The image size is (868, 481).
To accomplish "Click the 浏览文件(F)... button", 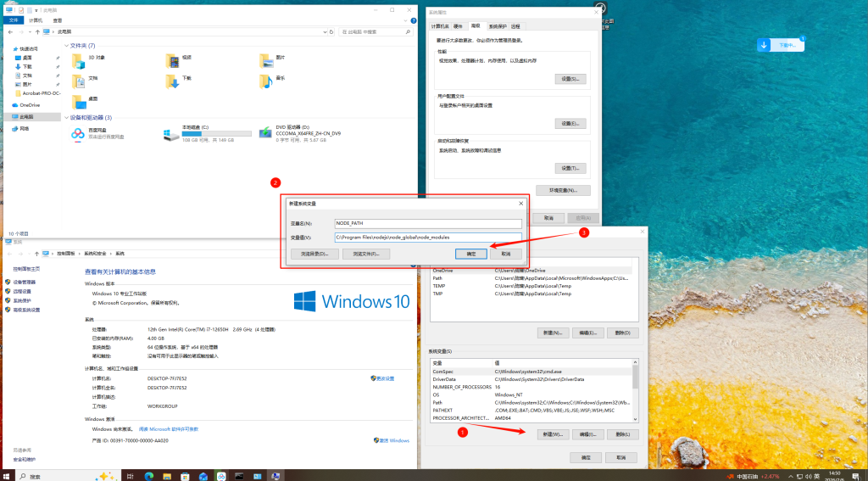I will pyautogui.click(x=366, y=254).
